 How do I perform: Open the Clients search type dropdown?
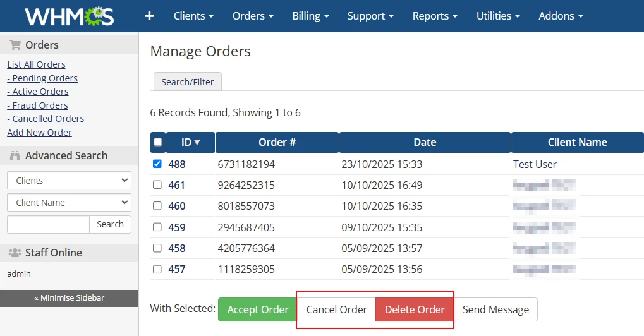coord(69,181)
